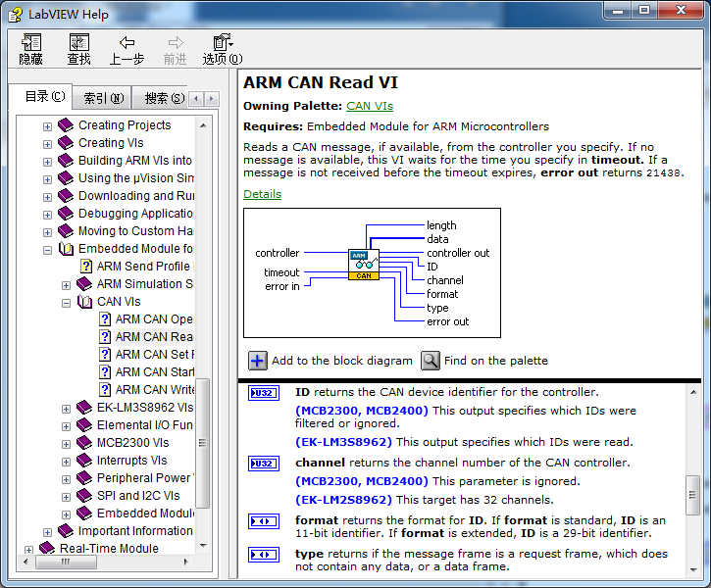Click the enum type icon beside type
This screenshot has height=588, width=711.
[264, 555]
